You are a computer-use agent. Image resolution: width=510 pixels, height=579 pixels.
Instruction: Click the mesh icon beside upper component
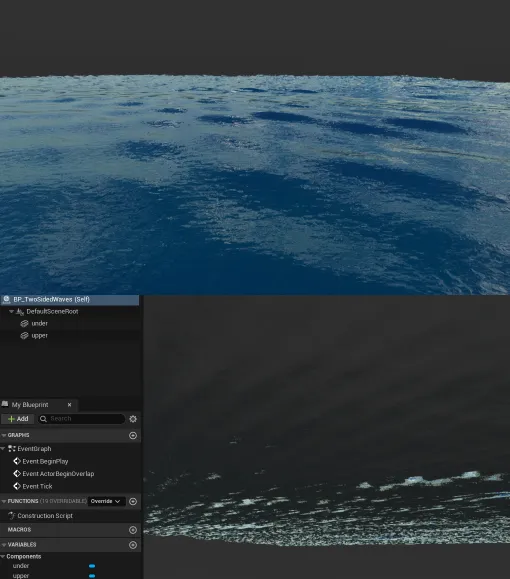click(24, 336)
